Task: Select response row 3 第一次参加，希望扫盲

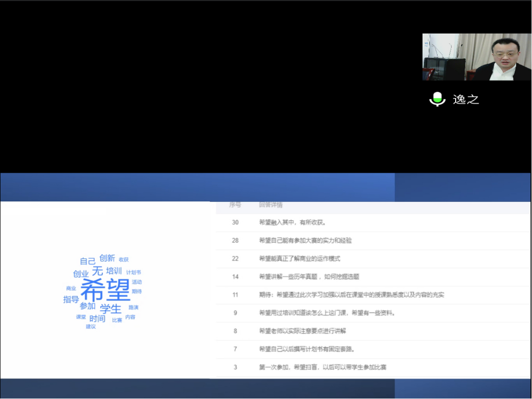Action: pyautogui.click(x=322, y=367)
